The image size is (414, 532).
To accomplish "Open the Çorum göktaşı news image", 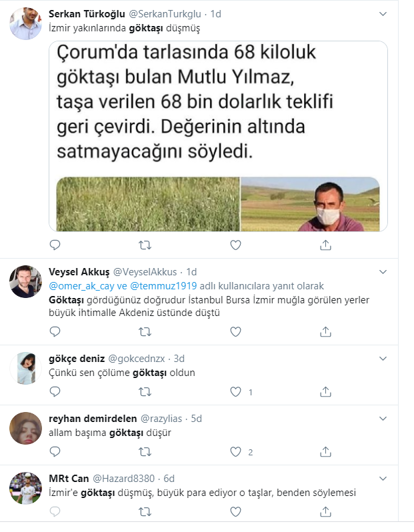I will click(218, 137).
